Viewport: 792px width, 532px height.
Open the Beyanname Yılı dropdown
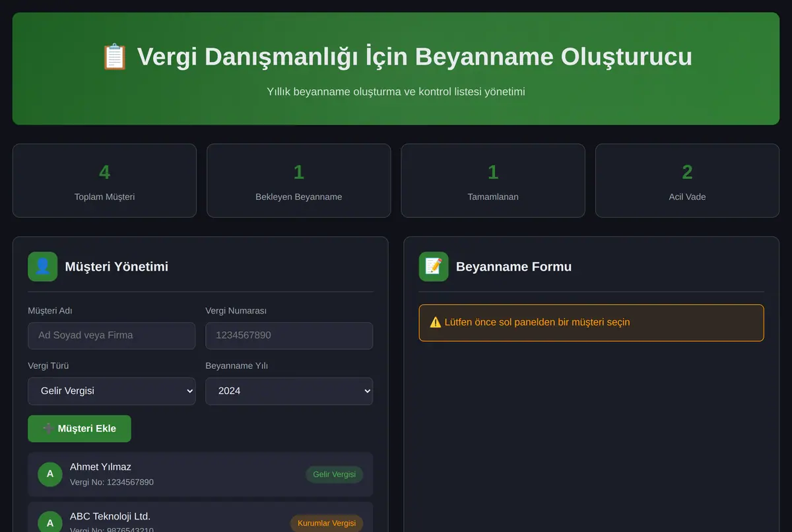(x=289, y=391)
